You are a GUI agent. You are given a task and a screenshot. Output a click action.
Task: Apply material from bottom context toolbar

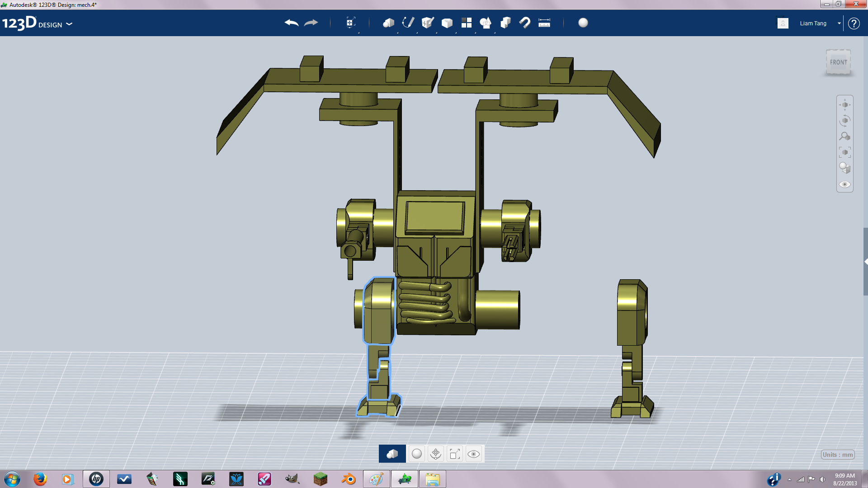417,454
